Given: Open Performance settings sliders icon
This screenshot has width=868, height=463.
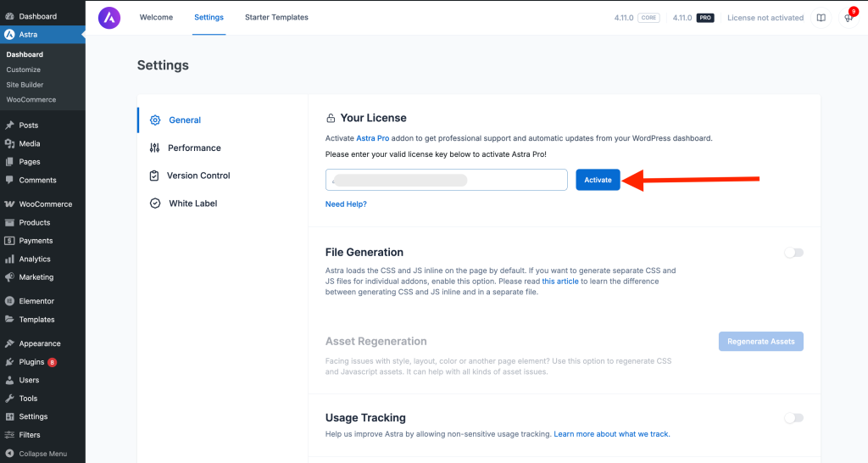Looking at the screenshot, I should tap(154, 148).
